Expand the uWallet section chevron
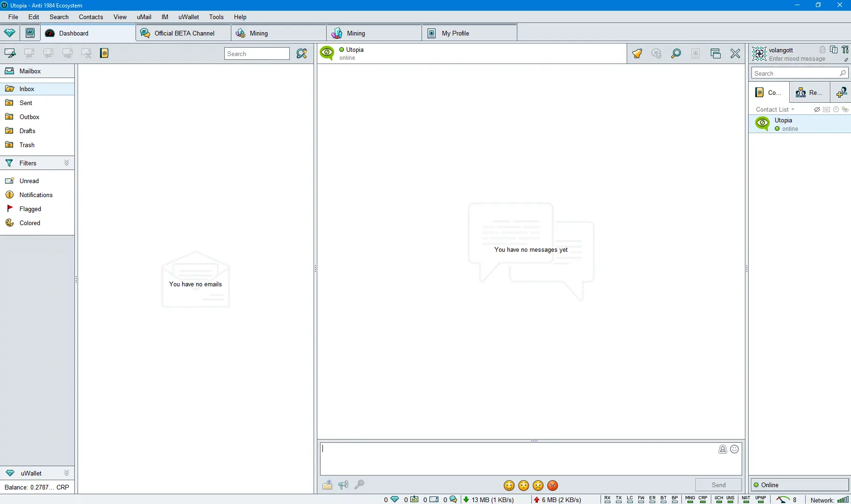Screen dimensions: 851x504 (x=66, y=473)
